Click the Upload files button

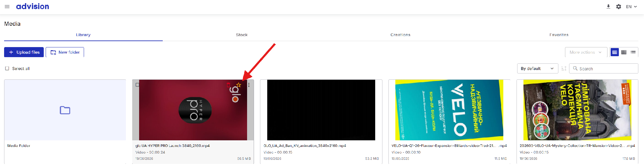click(24, 52)
